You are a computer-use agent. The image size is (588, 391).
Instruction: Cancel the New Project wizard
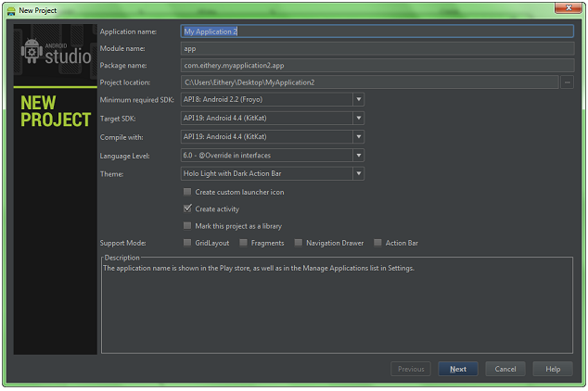coord(505,369)
